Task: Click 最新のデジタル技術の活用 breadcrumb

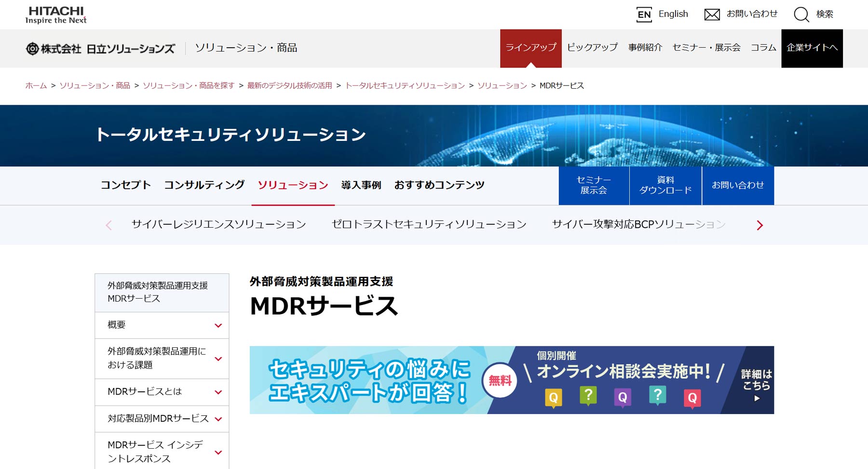Action: tap(290, 85)
